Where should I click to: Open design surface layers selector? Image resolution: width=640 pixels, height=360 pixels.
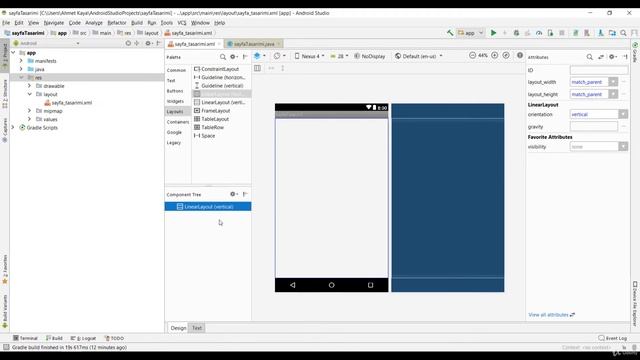(x=260, y=56)
